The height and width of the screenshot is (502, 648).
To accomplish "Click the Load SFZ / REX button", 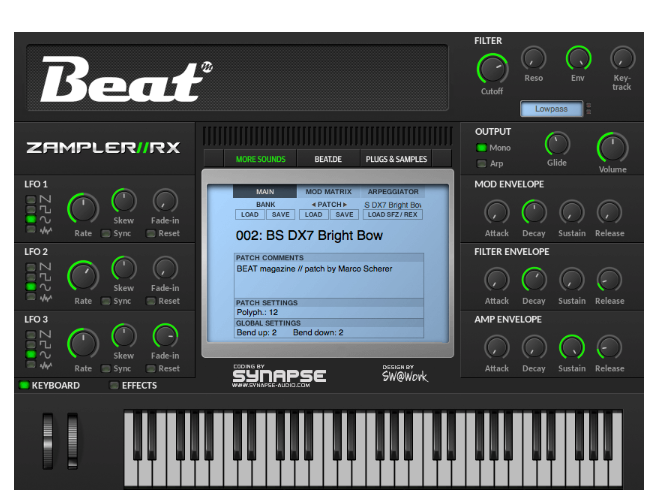I will point(393,214).
